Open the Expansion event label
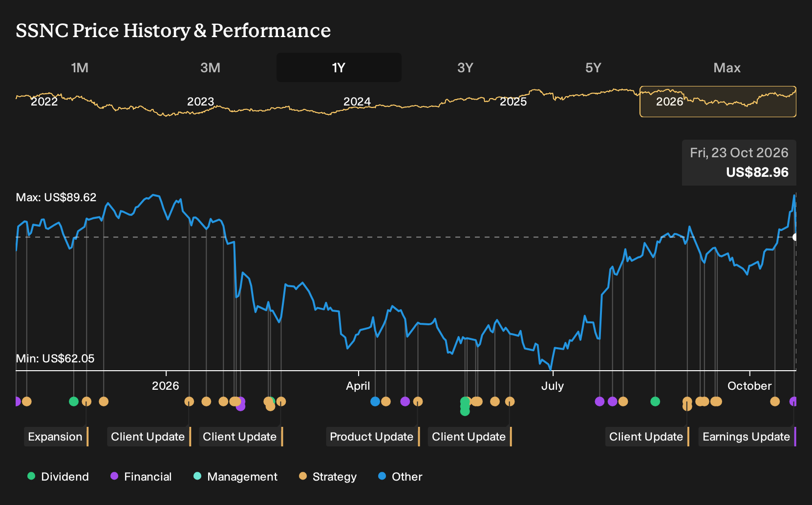Image resolution: width=812 pixels, height=505 pixels. click(56, 437)
